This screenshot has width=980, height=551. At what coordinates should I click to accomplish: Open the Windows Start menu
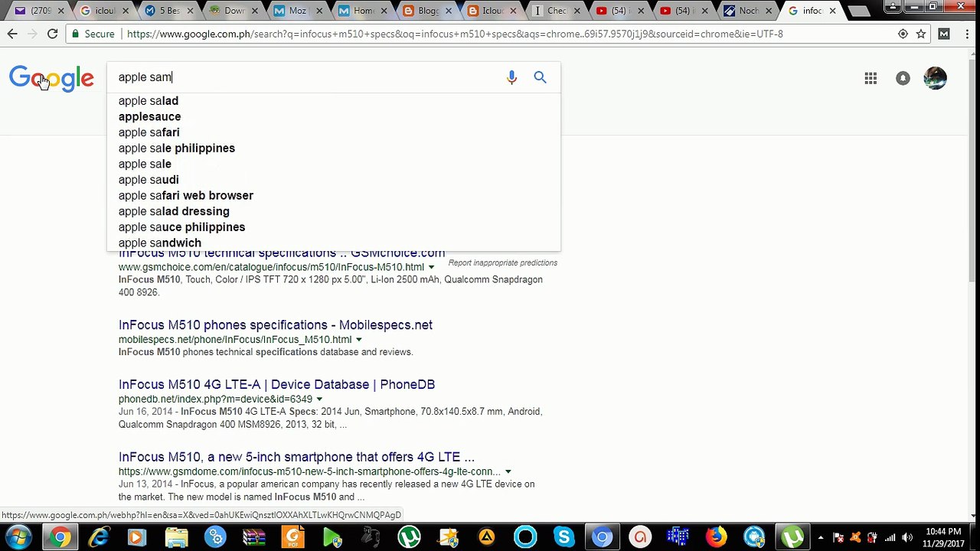click(x=18, y=537)
